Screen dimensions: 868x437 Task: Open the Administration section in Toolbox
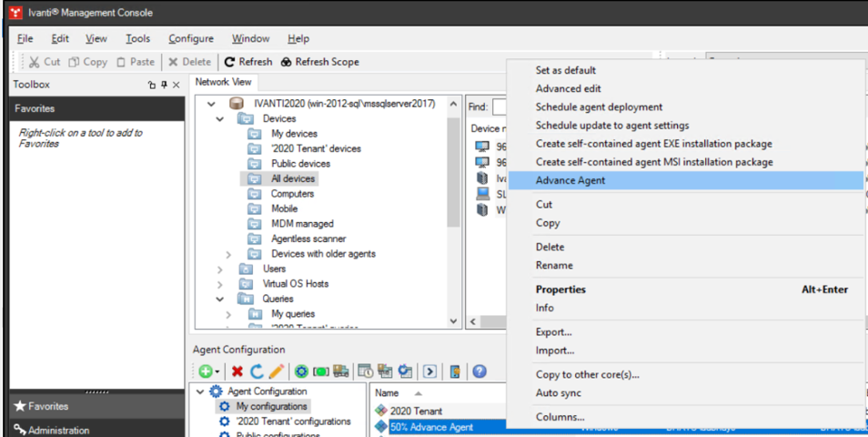click(96, 430)
